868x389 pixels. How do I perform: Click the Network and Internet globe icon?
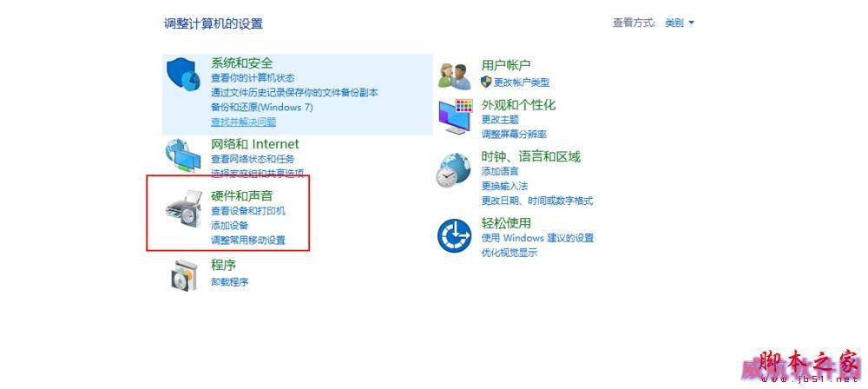pyautogui.click(x=184, y=155)
